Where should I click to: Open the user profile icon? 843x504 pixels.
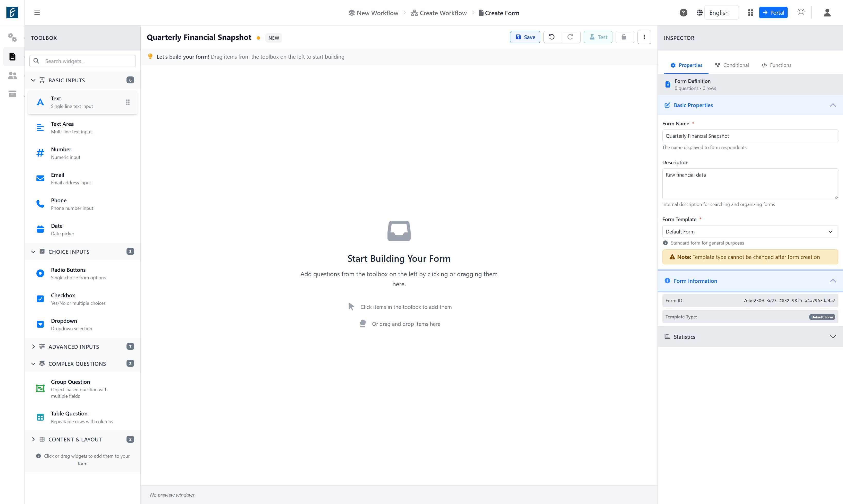point(827,13)
